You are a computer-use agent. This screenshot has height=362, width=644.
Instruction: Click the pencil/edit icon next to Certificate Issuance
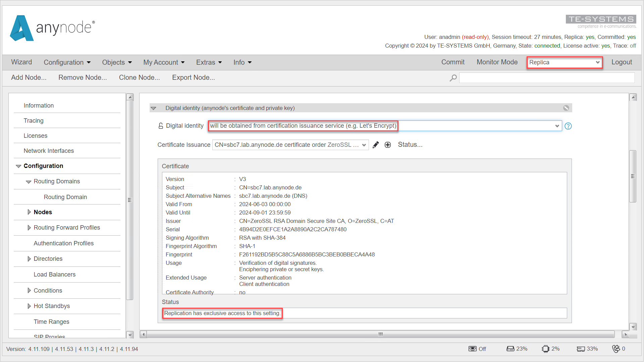coord(376,145)
